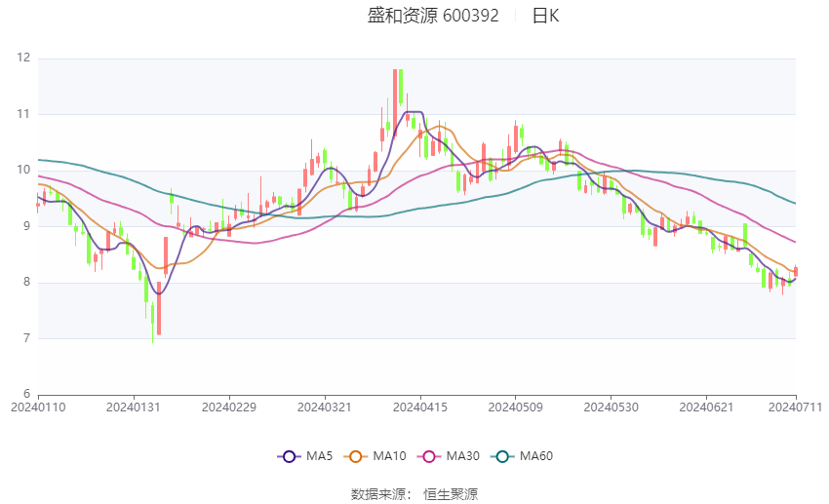Click the y-axis value 12
Image resolution: width=829 pixels, height=504 pixels.
(23, 58)
